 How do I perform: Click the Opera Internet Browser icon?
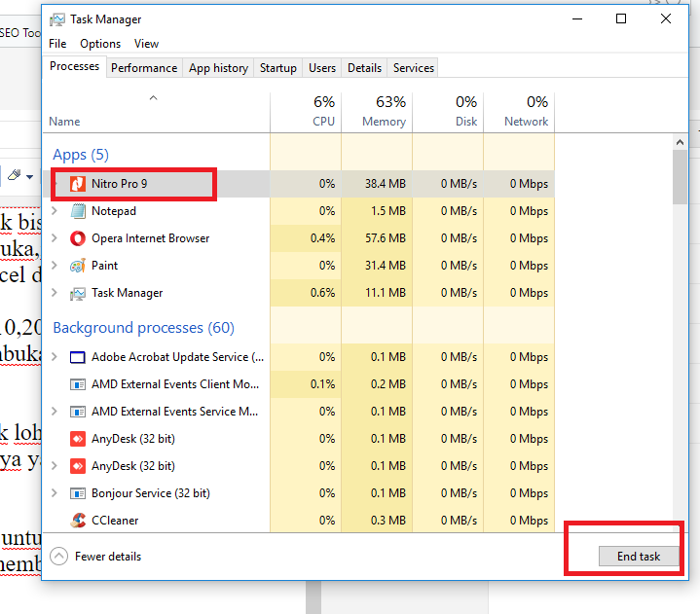tap(78, 238)
